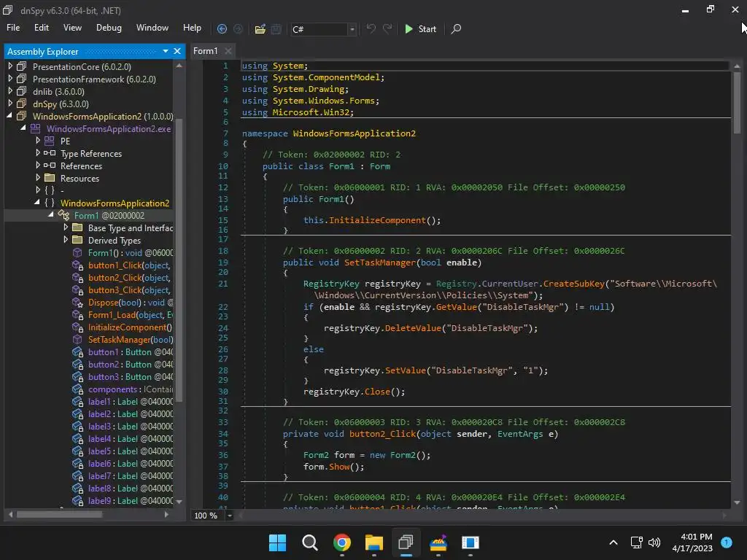
Task: Click the WindowsFormsApplication2.exe module icon
Action: click(x=35, y=128)
